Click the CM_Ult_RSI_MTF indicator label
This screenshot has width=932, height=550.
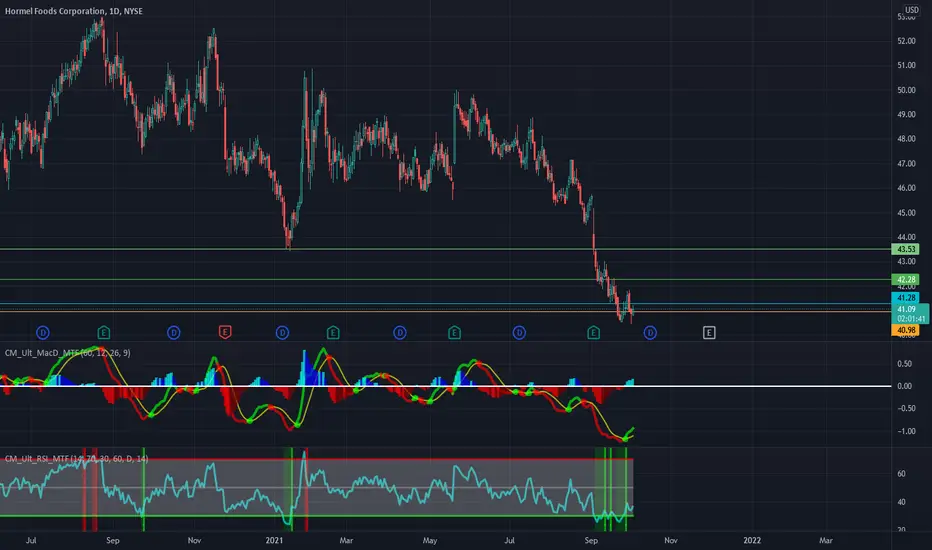77,458
